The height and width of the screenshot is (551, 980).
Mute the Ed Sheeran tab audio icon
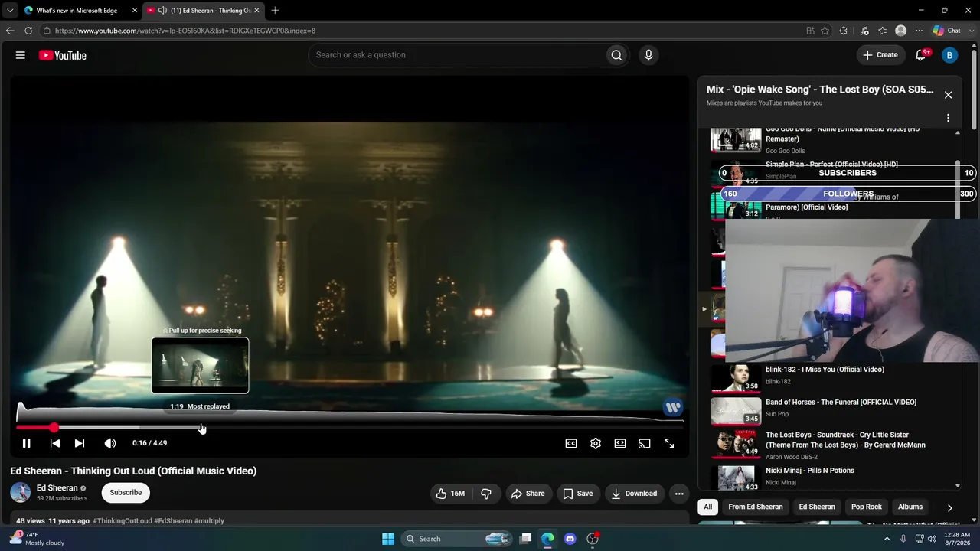[162, 11]
